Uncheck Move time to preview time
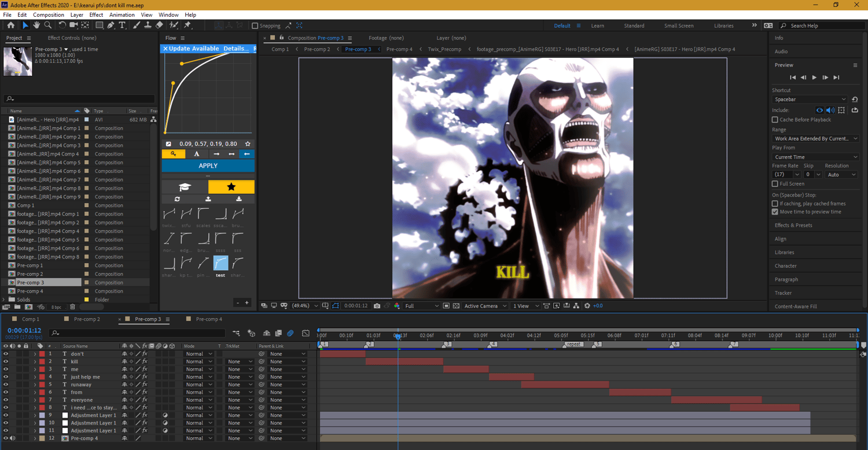 [775, 212]
